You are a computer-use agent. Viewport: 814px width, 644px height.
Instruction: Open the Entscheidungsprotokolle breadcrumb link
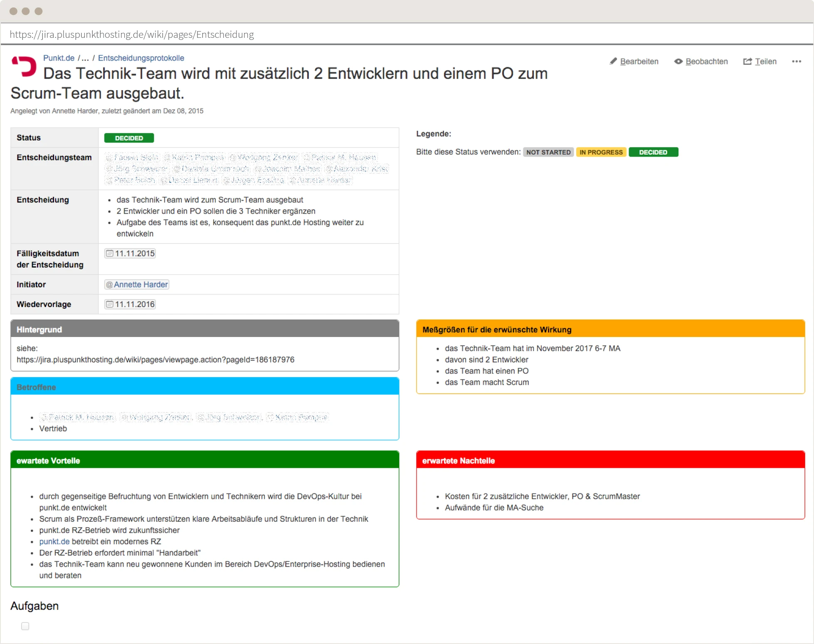(x=141, y=58)
